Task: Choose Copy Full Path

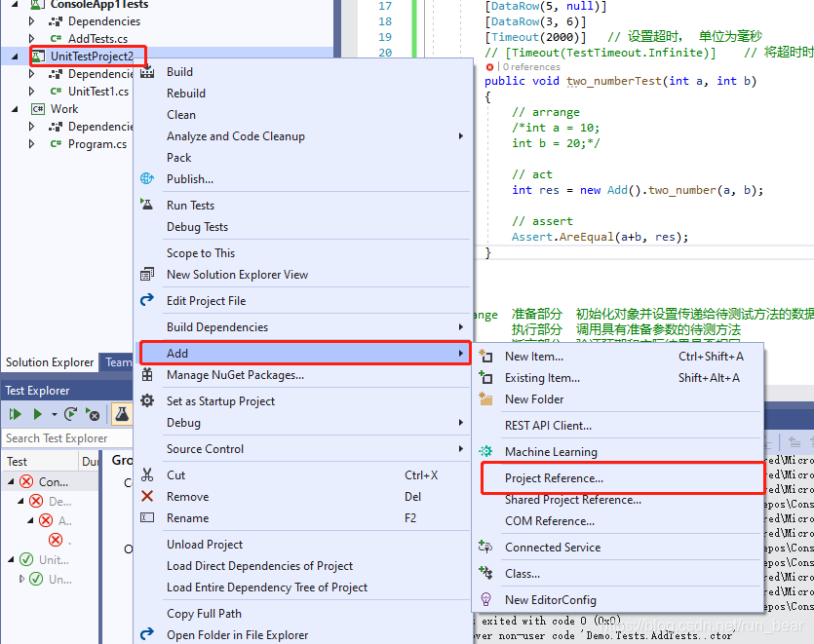Action: point(304,614)
